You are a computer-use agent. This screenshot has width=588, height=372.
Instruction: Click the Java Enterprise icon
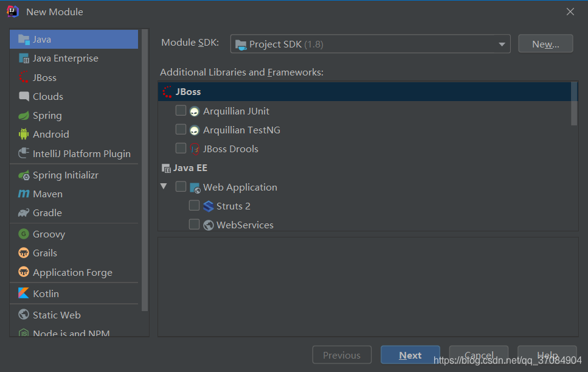[x=24, y=58]
